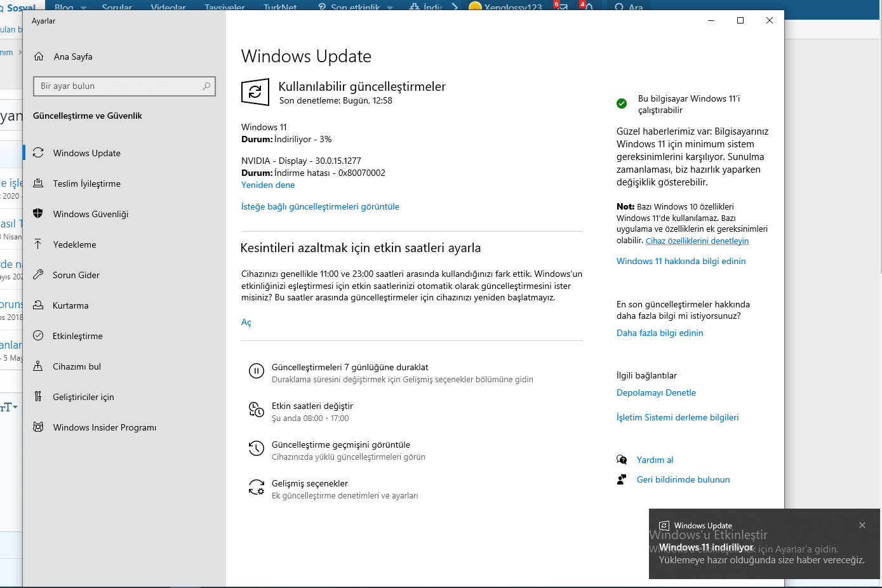Open Sorular in the forum navigation
882x588 pixels.
pos(117,7)
